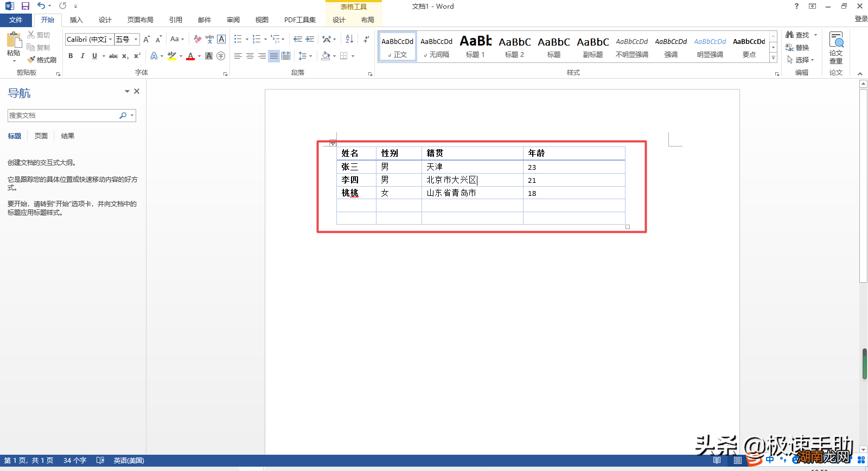Click the Find (查找) binoculars icon
The height and width of the screenshot is (471, 868).
click(x=790, y=35)
